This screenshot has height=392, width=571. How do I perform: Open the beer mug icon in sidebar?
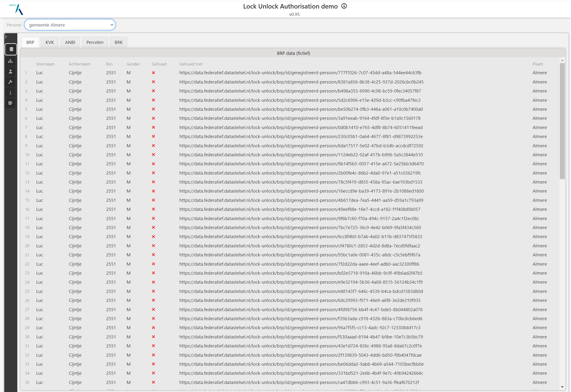point(10,103)
